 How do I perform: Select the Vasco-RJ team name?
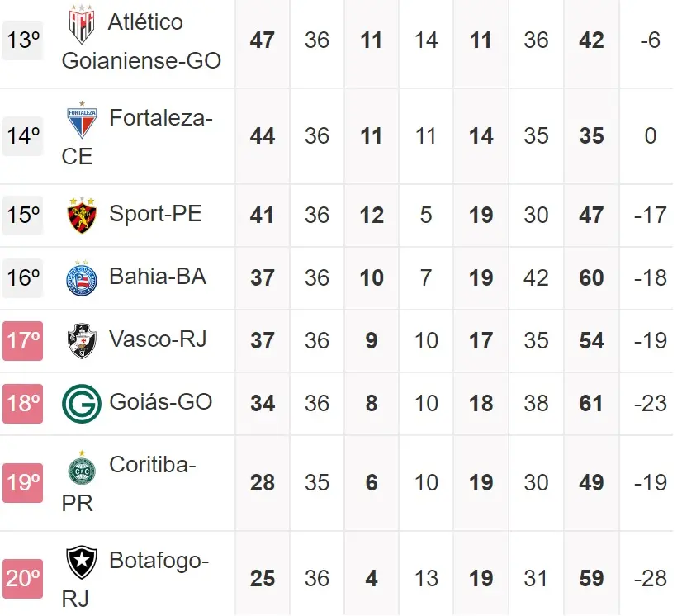158,339
